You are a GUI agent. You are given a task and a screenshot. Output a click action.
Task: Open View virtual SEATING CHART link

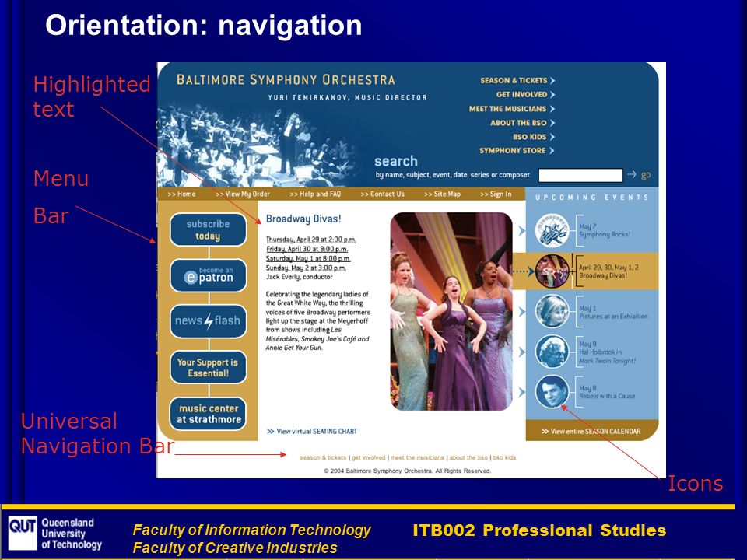[312, 432]
